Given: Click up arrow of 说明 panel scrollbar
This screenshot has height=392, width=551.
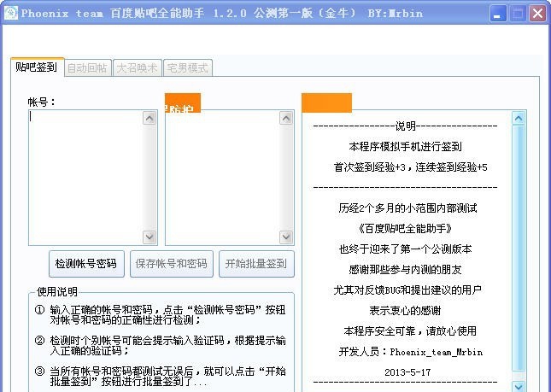Looking at the screenshot, I should click(519, 119).
